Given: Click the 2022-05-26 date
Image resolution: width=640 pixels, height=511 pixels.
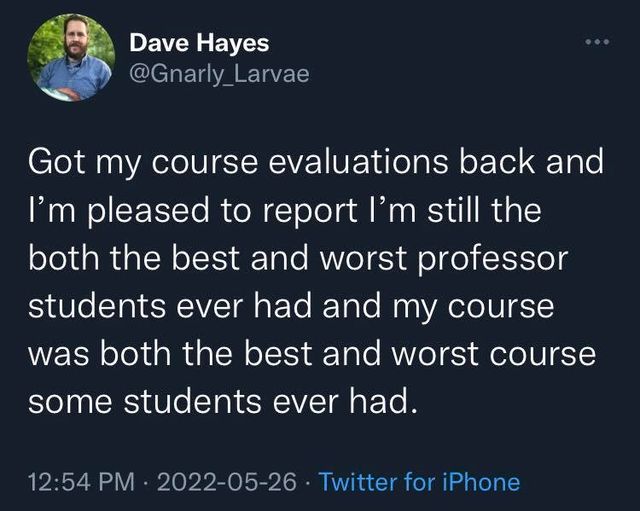Looking at the screenshot, I should (x=227, y=482).
